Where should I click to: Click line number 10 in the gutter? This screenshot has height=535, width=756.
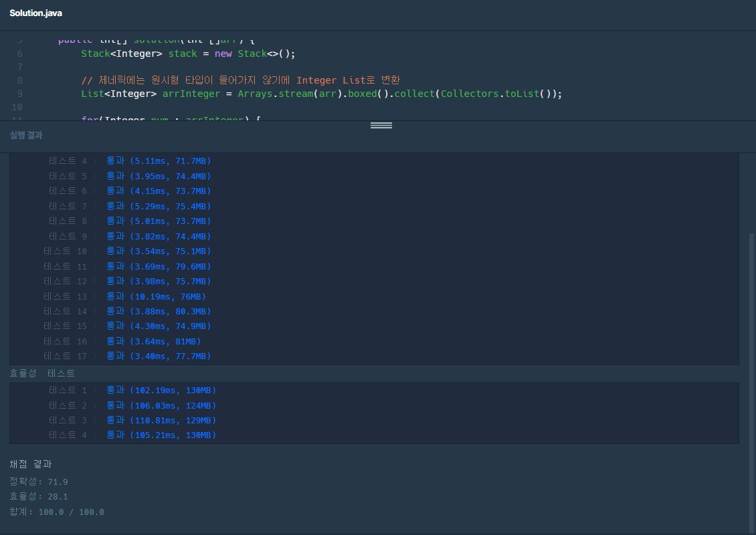coord(17,107)
